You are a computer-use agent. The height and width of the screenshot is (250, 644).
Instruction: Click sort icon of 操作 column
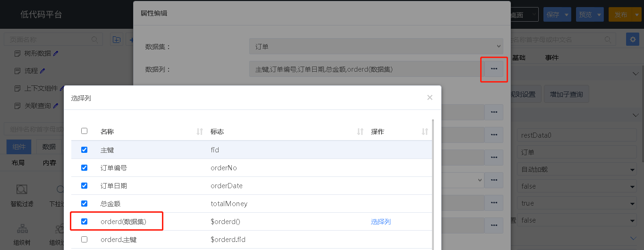pyautogui.click(x=425, y=132)
